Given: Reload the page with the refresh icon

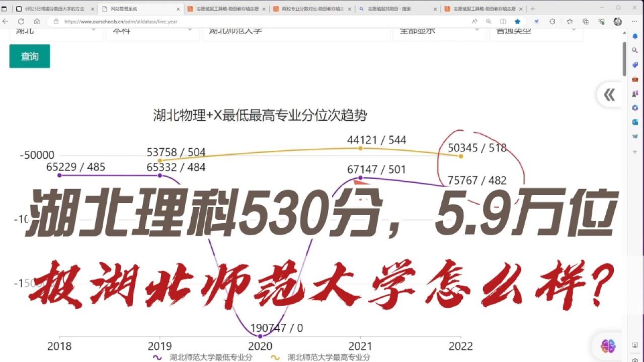Looking at the screenshot, I should pos(21,22).
